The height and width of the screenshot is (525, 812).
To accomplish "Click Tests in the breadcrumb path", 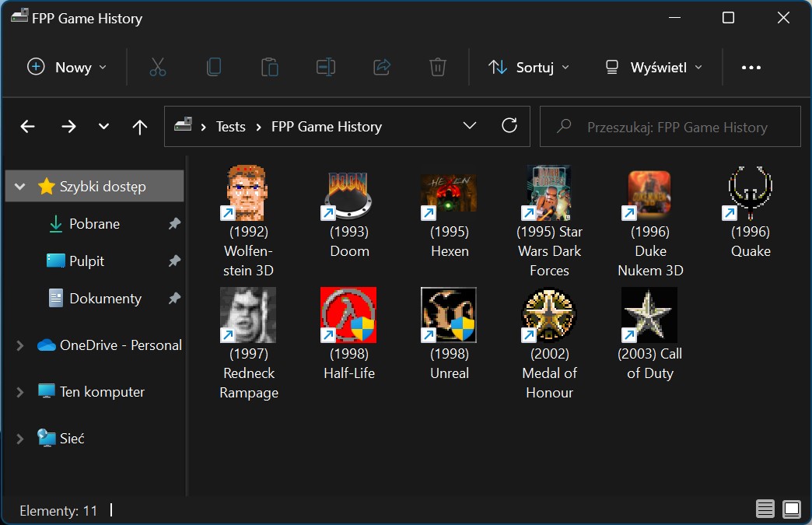I will tap(230, 127).
